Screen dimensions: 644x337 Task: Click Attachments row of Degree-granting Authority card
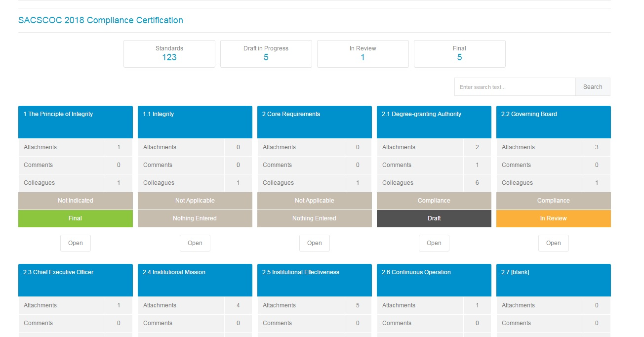pos(434,147)
